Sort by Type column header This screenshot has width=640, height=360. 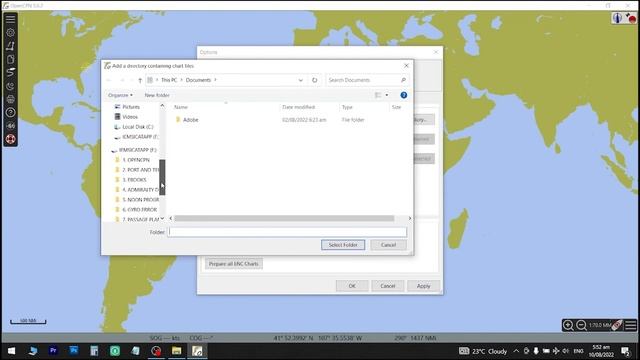[x=347, y=107]
